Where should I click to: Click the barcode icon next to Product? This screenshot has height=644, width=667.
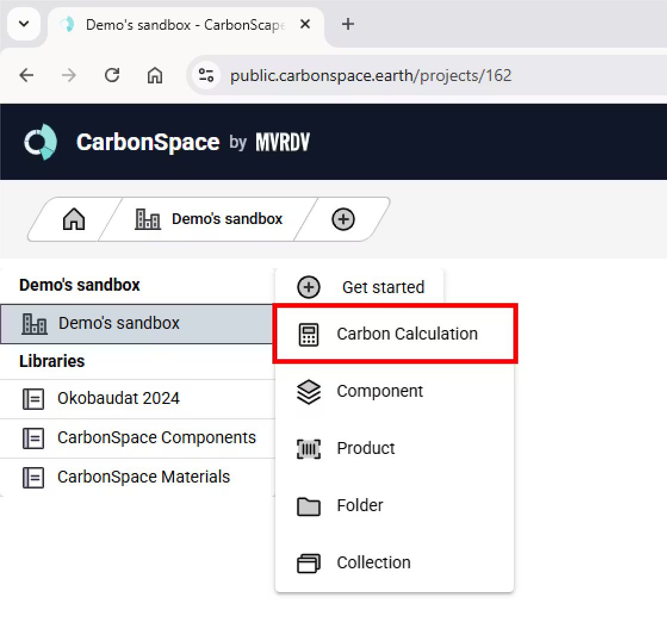click(x=308, y=449)
